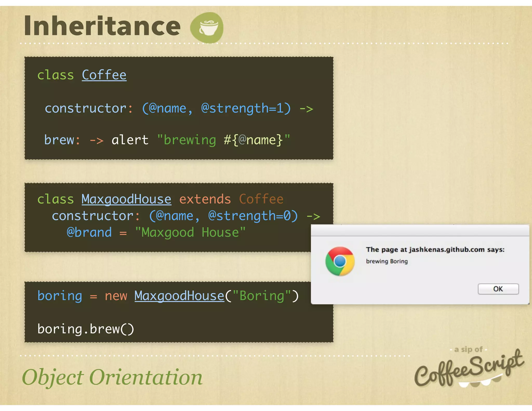Click the alert dialog title bar
The height and width of the screenshot is (411, 532).
pyautogui.click(x=420, y=231)
